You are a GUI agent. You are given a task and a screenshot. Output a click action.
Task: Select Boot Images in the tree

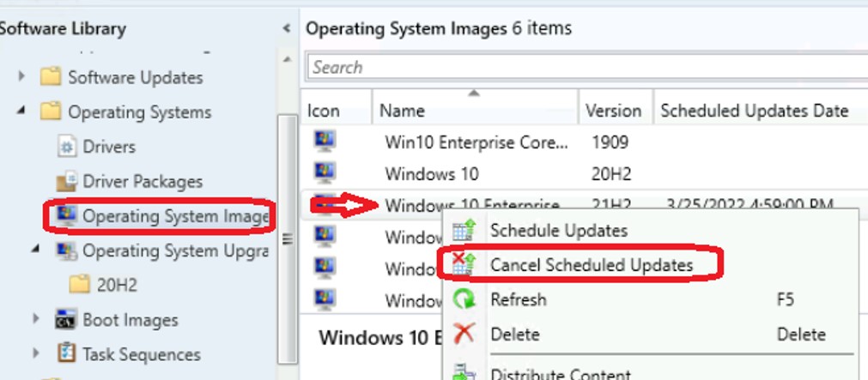(131, 320)
